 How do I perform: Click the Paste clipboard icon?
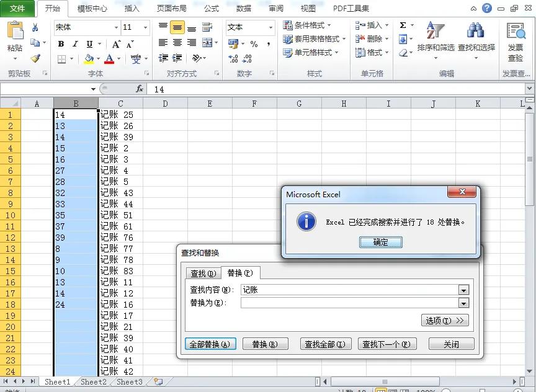pyautogui.click(x=15, y=30)
